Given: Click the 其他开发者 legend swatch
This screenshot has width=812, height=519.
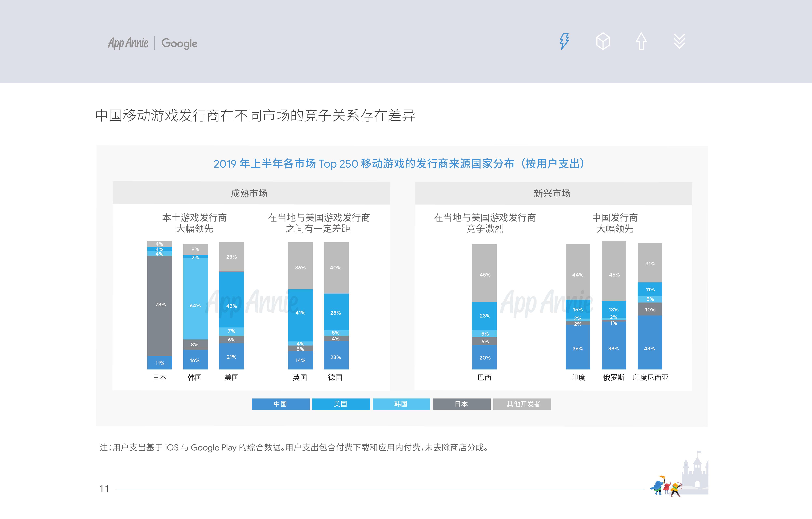Looking at the screenshot, I should (x=522, y=404).
